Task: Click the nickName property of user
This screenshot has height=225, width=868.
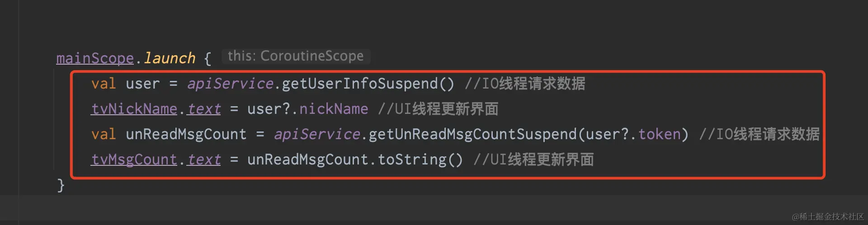Action: (x=334, y=109)
